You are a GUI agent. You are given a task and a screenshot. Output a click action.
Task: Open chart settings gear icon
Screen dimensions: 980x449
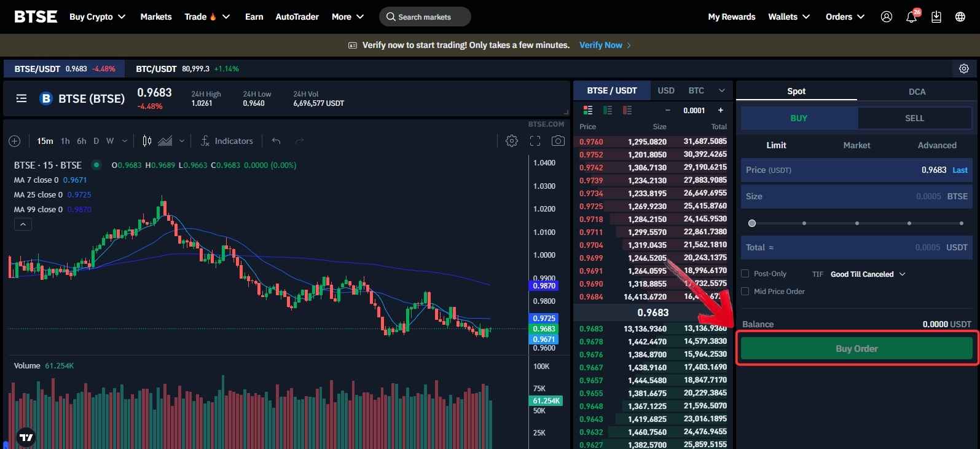tap(511, 141)
